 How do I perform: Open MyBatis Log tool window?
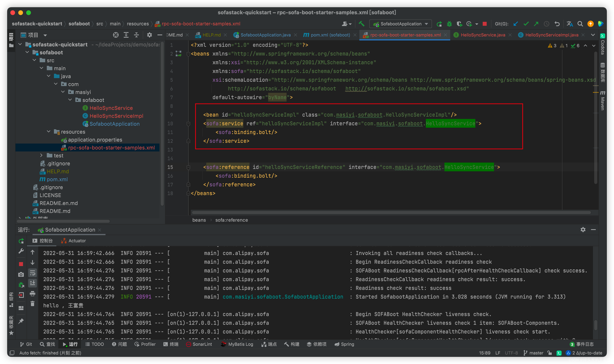click(x=237, y=344)
